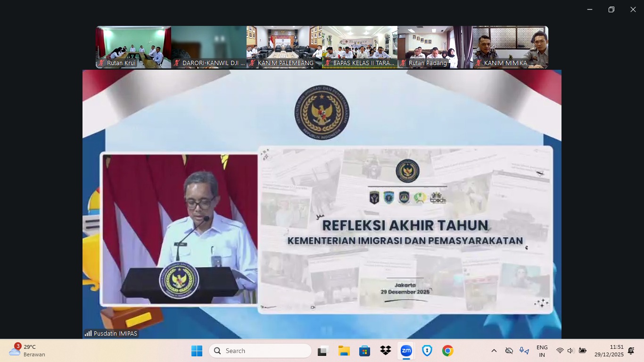
Task: Click the taskbar Search box
Action: (x=260, y=351)
